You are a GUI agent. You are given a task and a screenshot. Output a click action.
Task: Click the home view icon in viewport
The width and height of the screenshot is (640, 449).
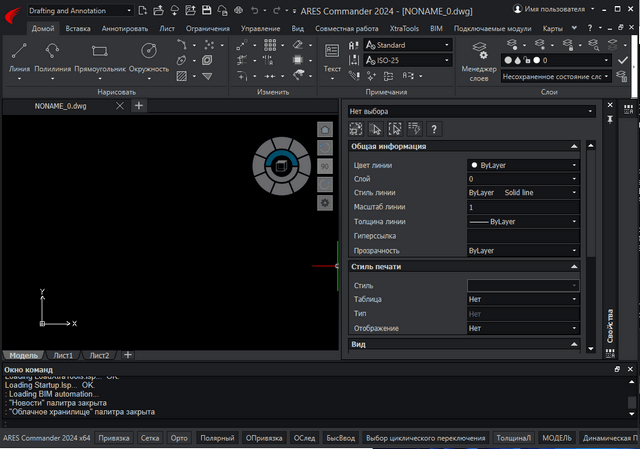point(324,130)
